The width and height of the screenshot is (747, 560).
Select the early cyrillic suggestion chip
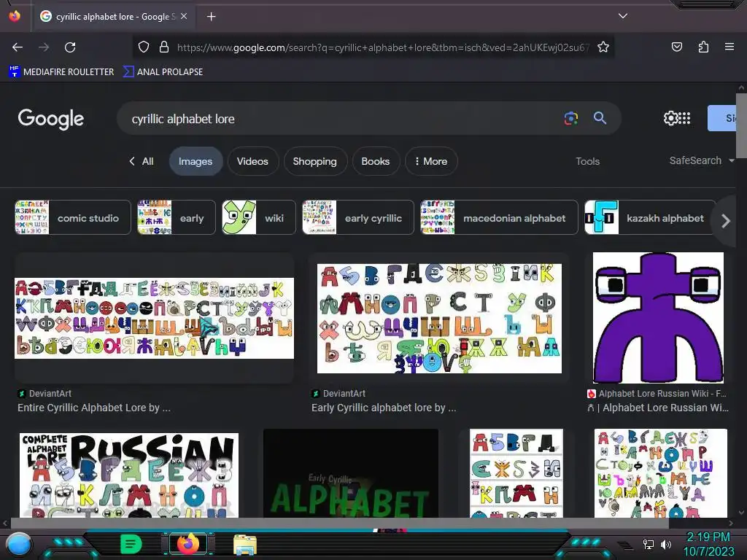[358, 217]
